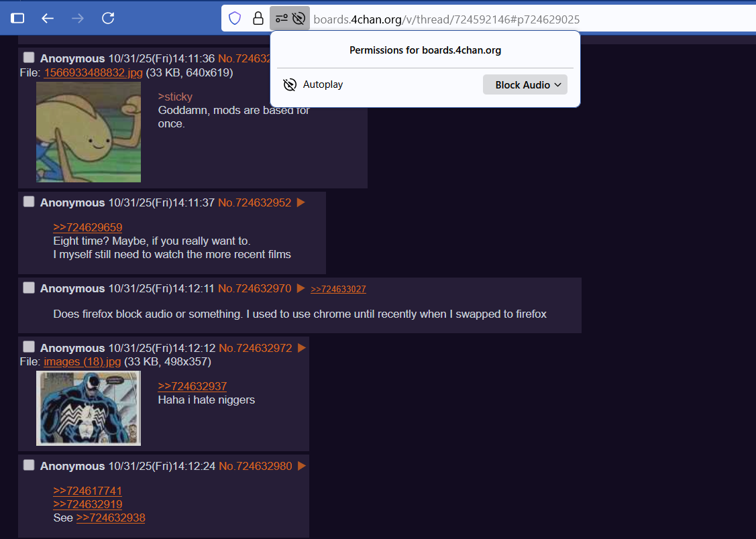Select the 'Permissions for boards.4chan.org' heading
This screenshot has height=539, width=756.
point(425,50)
